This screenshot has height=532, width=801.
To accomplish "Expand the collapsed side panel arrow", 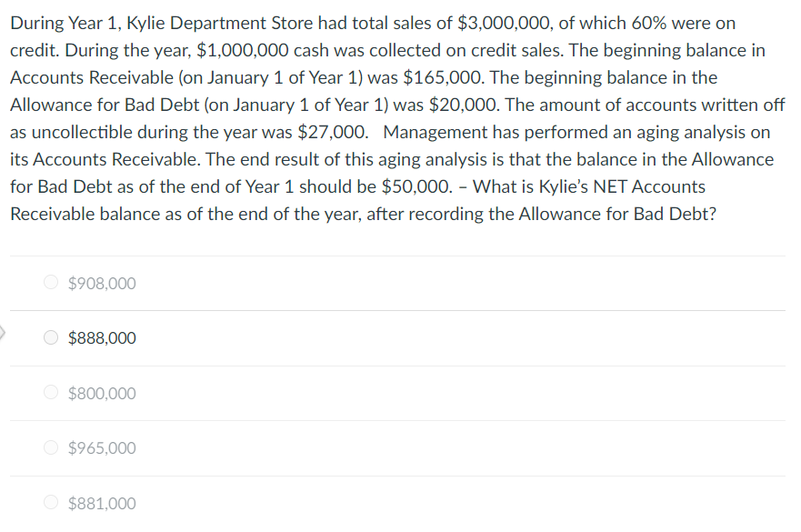I will [3, 333].
